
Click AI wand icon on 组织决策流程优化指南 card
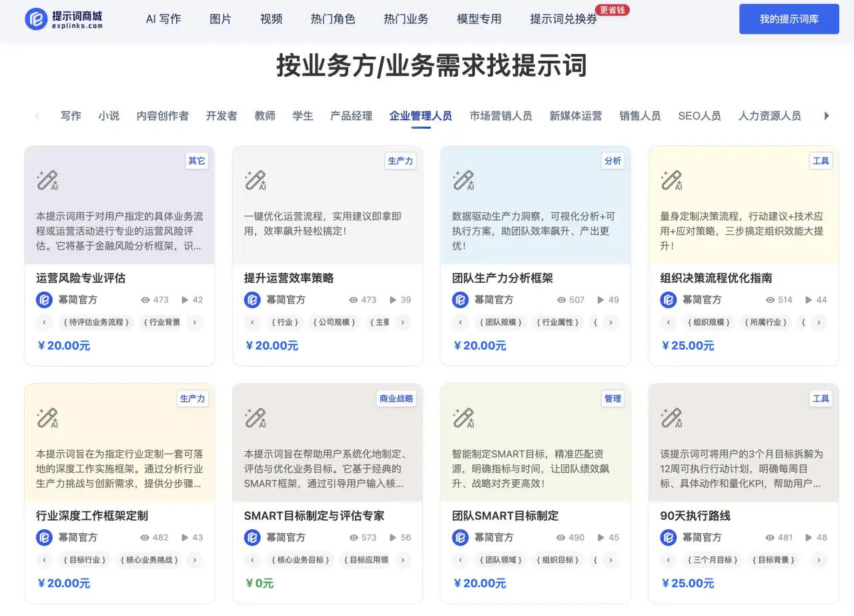tap(672, 180)
